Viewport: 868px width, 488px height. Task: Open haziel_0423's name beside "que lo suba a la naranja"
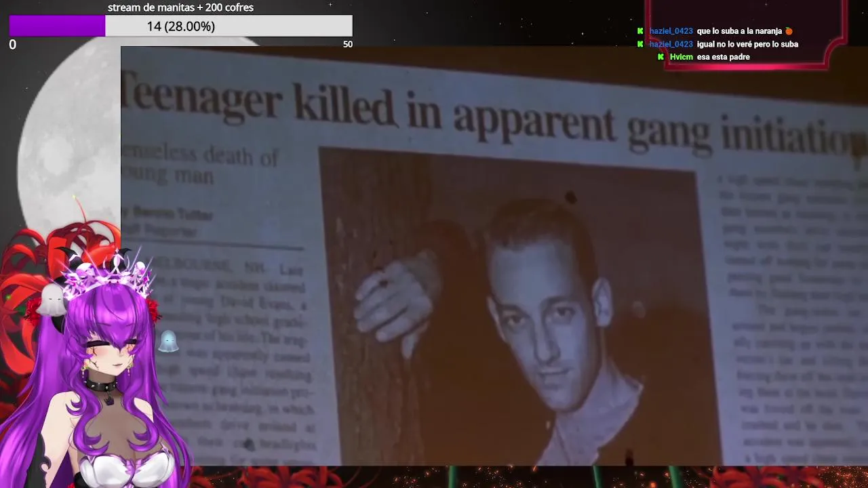click(x=671, y=31)
